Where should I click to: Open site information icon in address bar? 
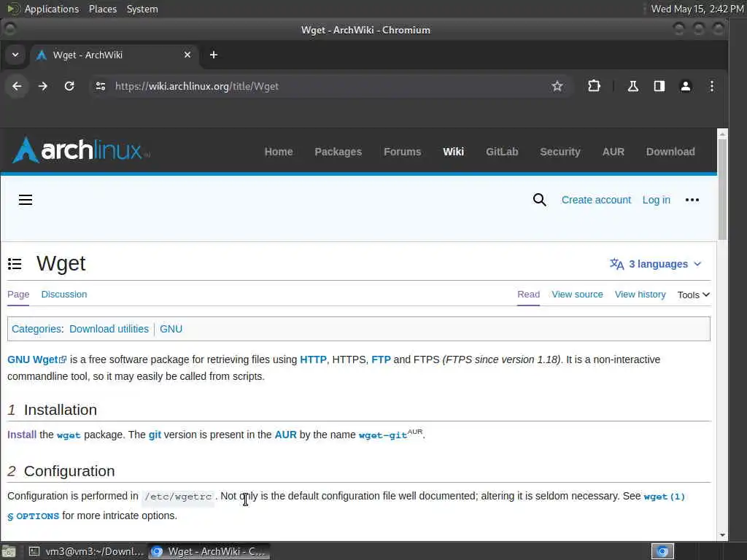(101, 86)
